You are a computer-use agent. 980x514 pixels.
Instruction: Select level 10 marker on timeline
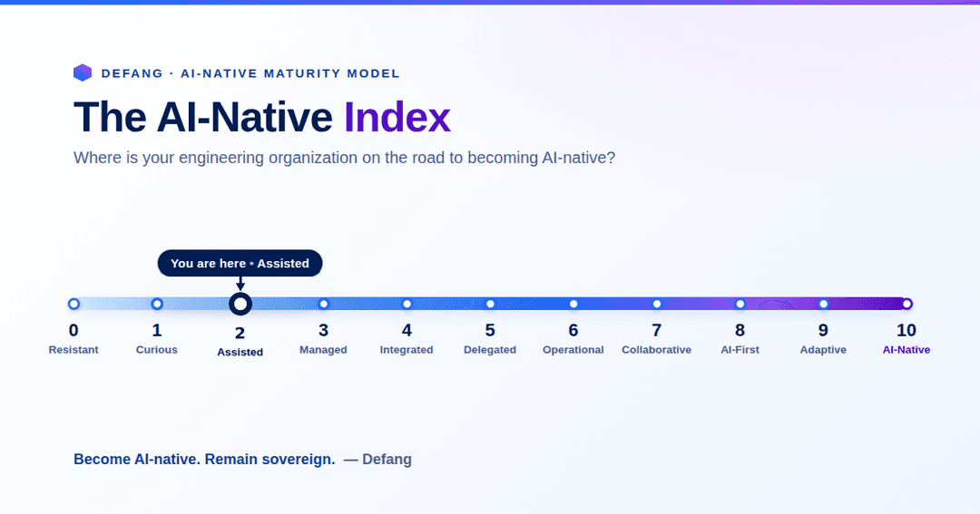pos(906,305)
